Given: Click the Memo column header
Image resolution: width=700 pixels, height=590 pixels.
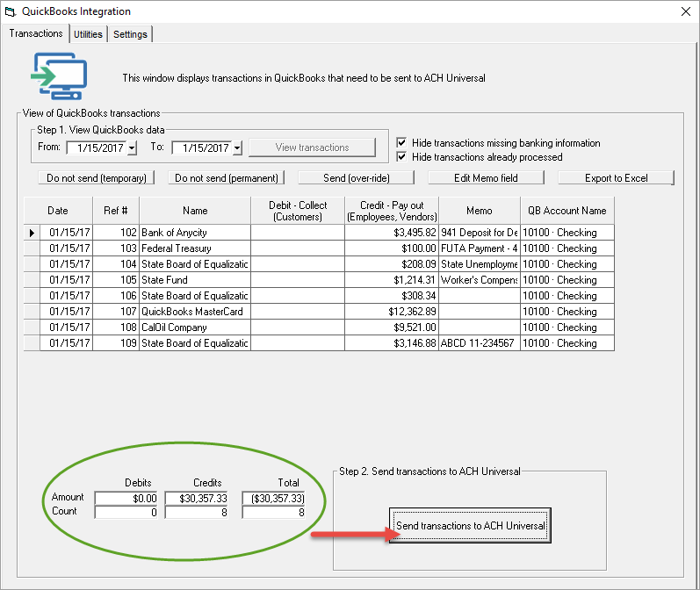Looking at the screenshot, I should (x=480, y=211).
